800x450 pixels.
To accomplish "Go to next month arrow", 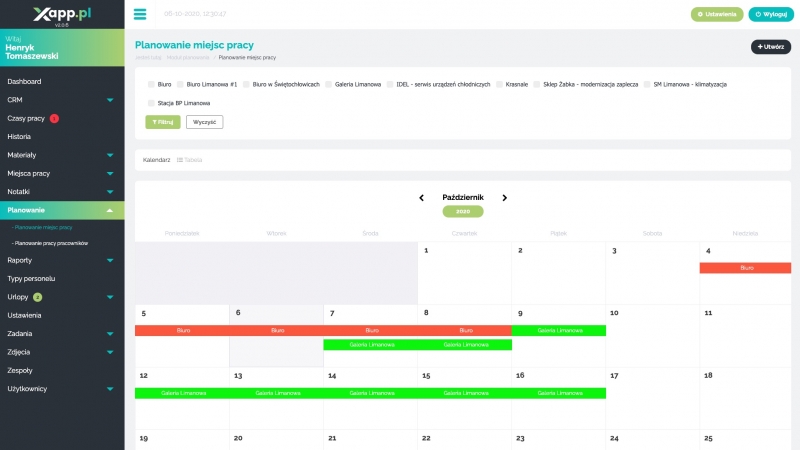I will [x=505, y=198].
